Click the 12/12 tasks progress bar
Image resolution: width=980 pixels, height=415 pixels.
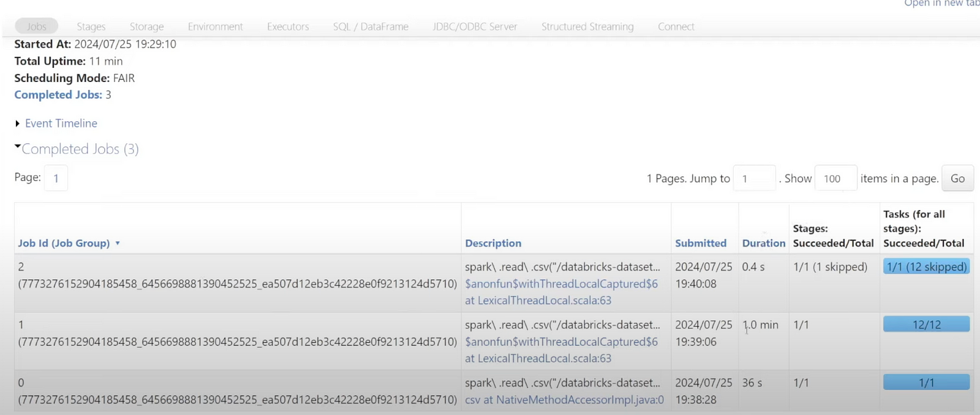[926, 324]
